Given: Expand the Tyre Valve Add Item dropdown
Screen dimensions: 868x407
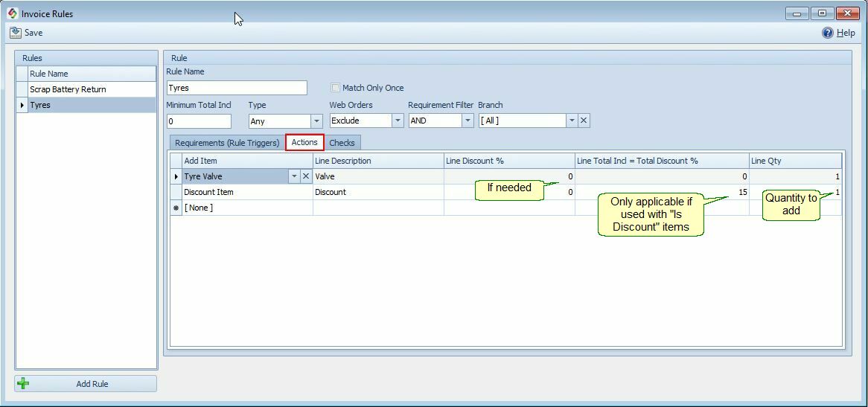Looking at the screenshot, I should pyautogui.click(x=294, y=176).
